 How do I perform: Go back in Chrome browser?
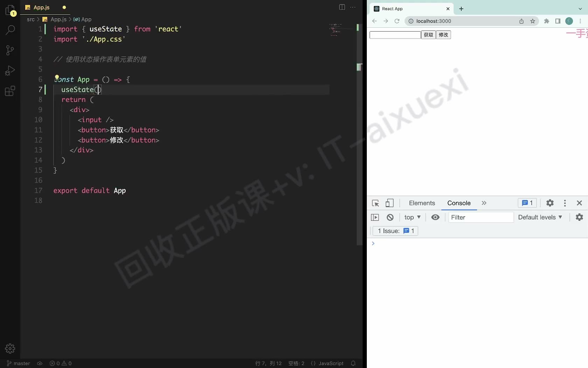pyautogui.click(x=374, y=21)
